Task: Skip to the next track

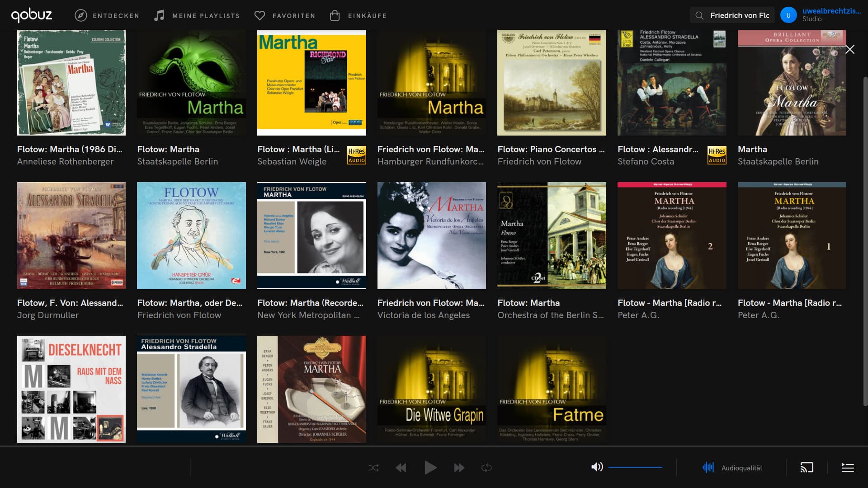Action: click(459, 468)
